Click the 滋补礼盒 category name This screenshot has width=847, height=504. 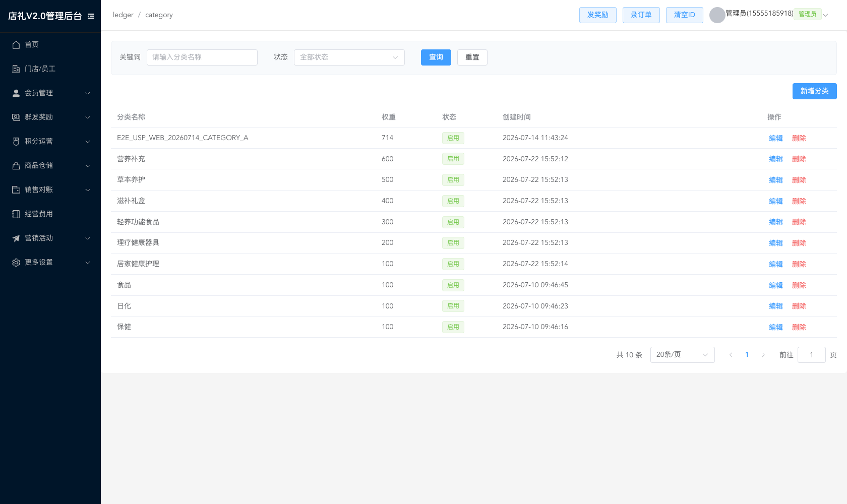click(x=131, y=201)
